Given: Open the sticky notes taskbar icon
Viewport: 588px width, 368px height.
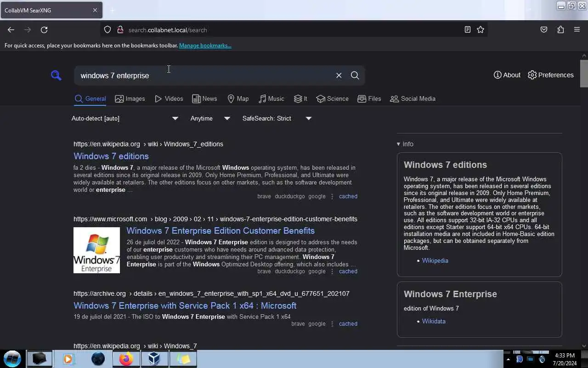Looking at the screenshot, I should pyautogui.click(x=183, y=359).
